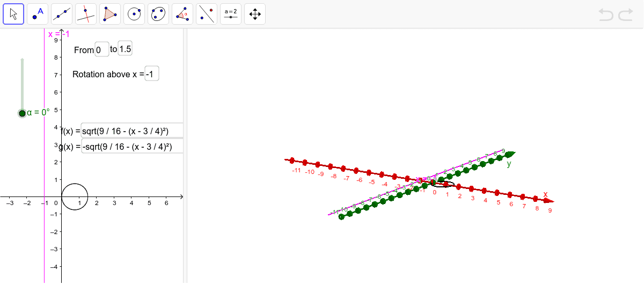Click the α = 0° label
Screen dimensions: 644x284
coord(38,112)
